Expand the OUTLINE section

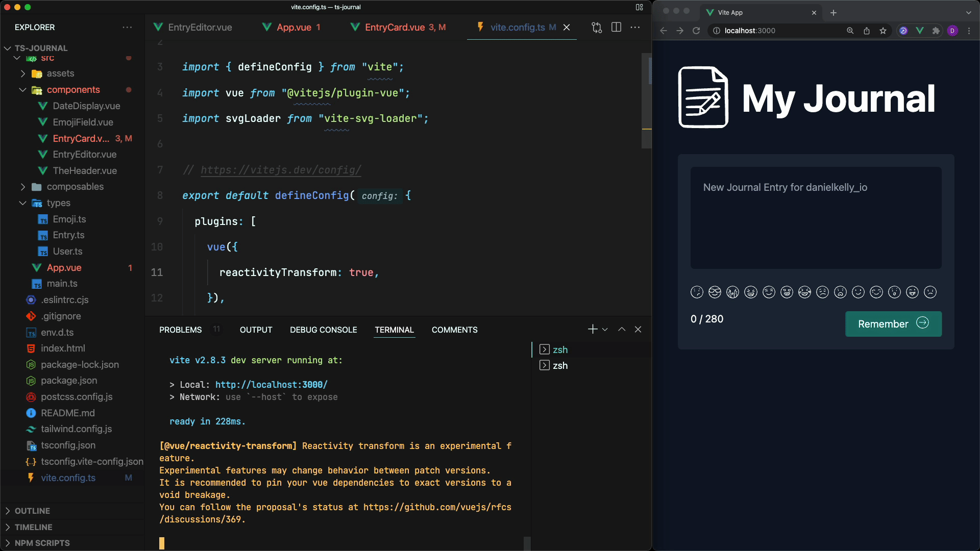tap(32, 511)
